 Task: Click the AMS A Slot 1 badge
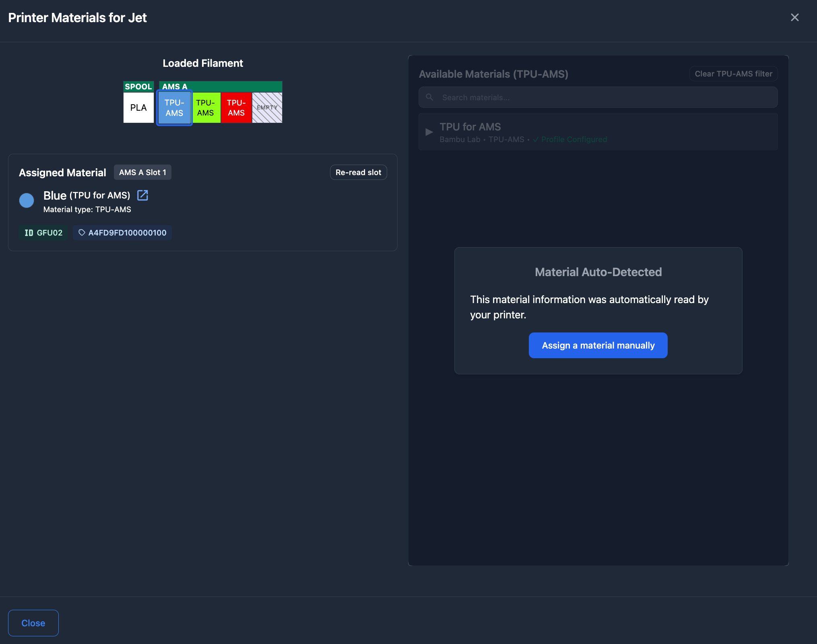(142, 172)
